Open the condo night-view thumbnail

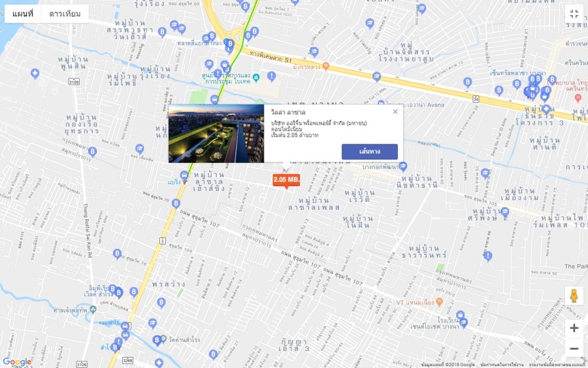216,133
